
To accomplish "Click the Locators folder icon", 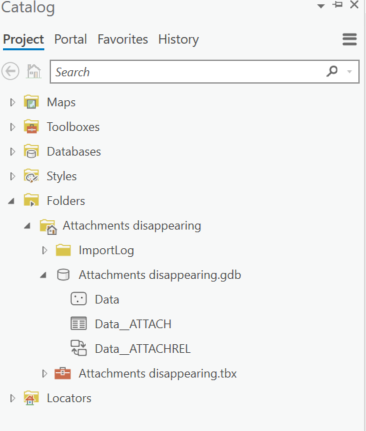I will pyautogui.click(x=31, y=398).
